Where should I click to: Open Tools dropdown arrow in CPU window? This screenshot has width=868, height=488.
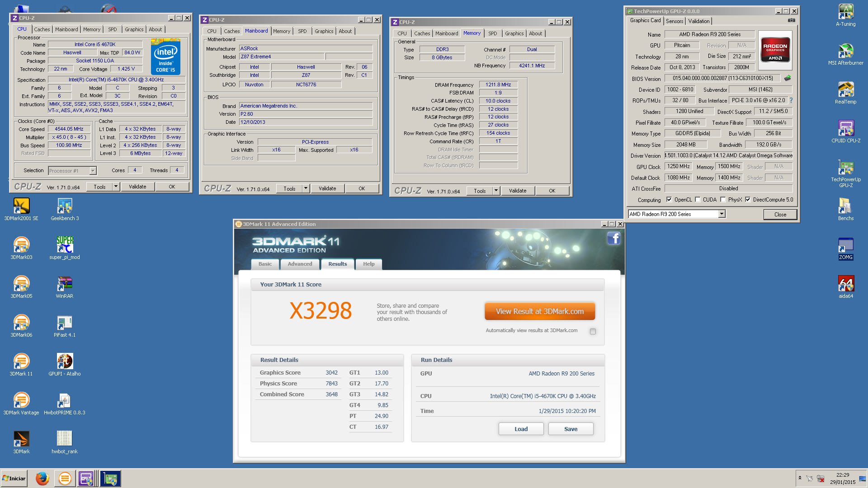coord(116,187)
